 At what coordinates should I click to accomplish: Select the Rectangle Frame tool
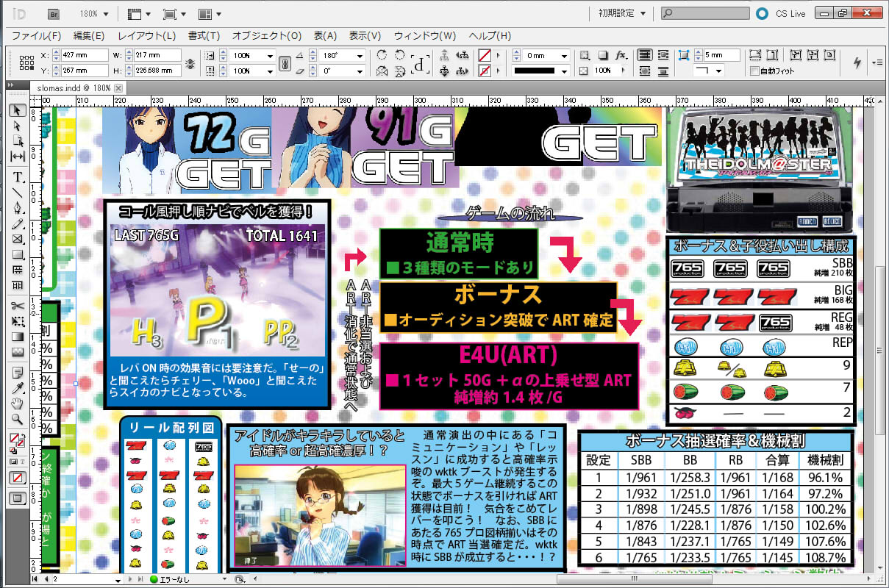click(x=18, y=239)
